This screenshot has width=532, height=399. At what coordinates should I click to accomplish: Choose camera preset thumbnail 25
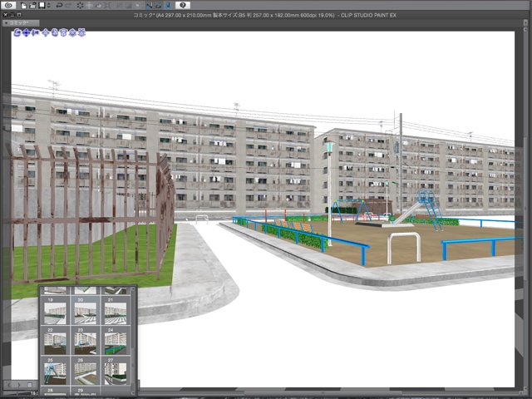pos(55,373)
